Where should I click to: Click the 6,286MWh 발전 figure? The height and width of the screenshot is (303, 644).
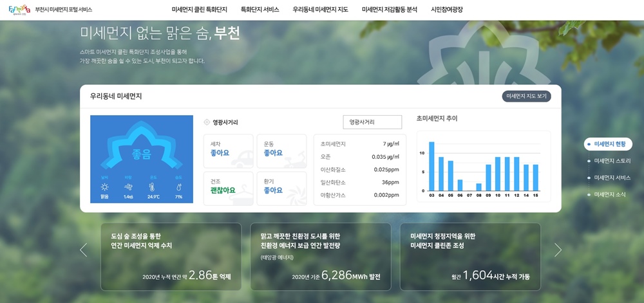point(351,275)
